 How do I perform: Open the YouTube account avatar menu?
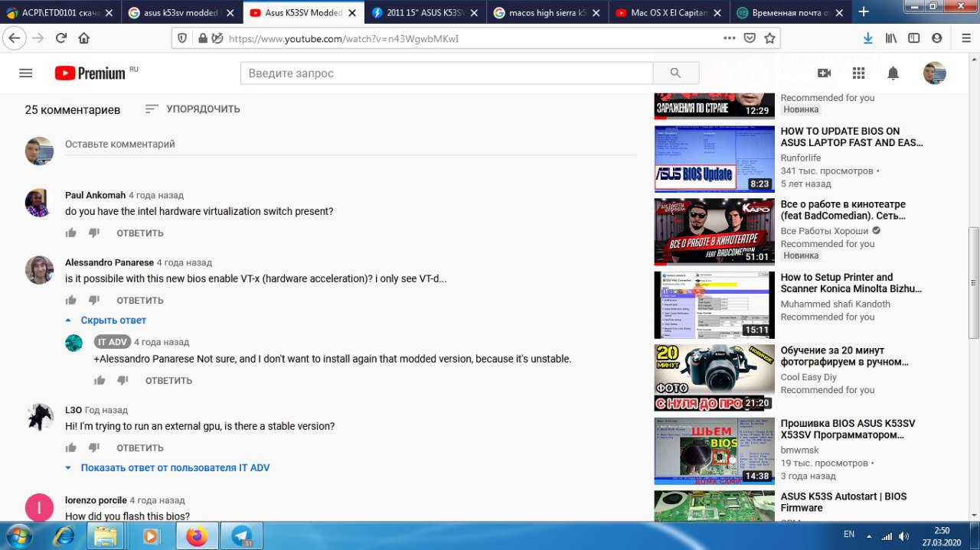935,73
